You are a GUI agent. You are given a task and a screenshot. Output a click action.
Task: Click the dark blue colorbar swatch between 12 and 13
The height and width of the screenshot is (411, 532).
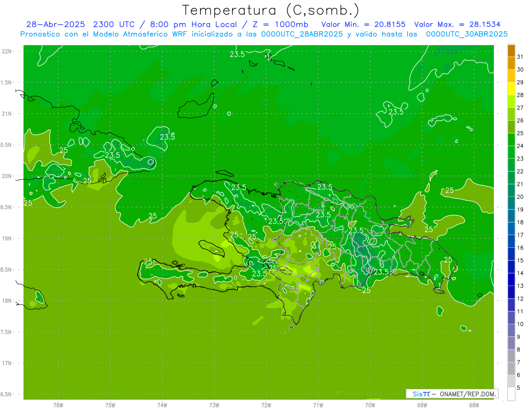511,292
